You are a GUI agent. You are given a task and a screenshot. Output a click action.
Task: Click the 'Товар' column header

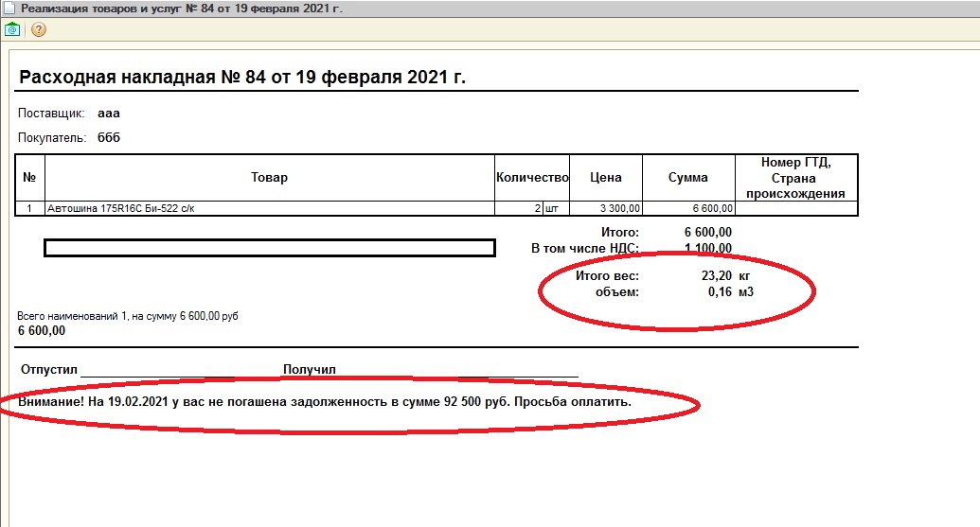pyautogui.click(x=269, y=178)
